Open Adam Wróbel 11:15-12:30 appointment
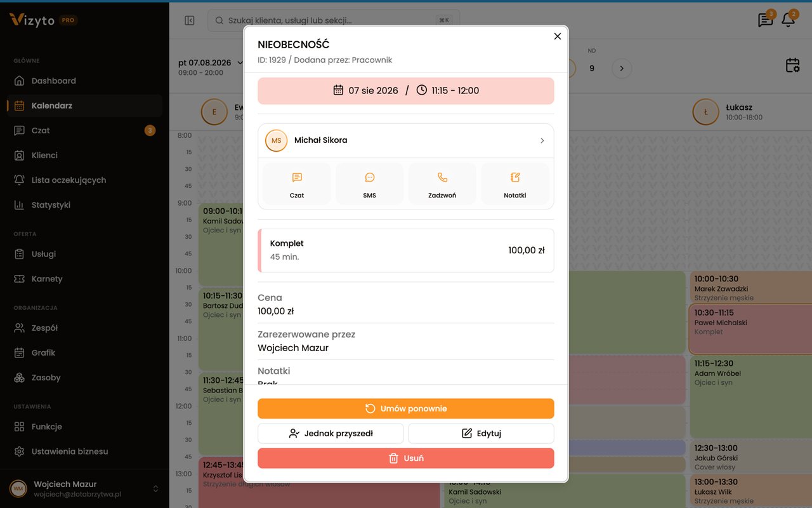The height and width of the screenshot is (508, 812). tap(750, 396)
